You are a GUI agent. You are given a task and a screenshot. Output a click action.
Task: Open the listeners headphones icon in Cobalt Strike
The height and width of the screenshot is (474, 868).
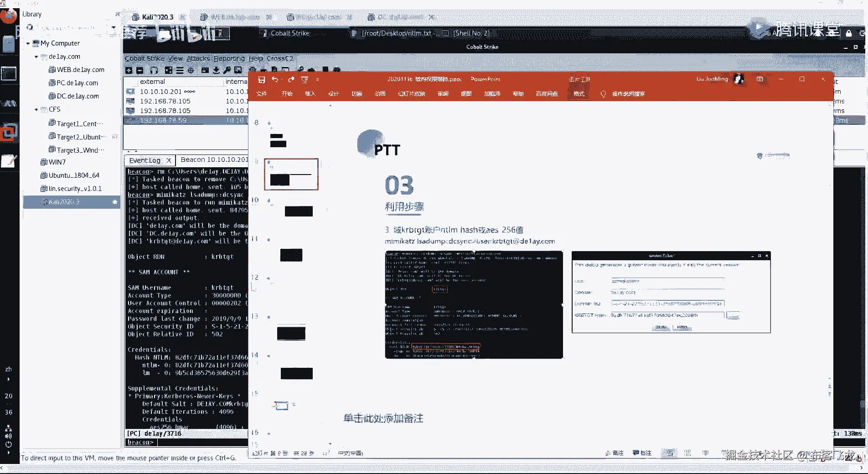(154, 70)
